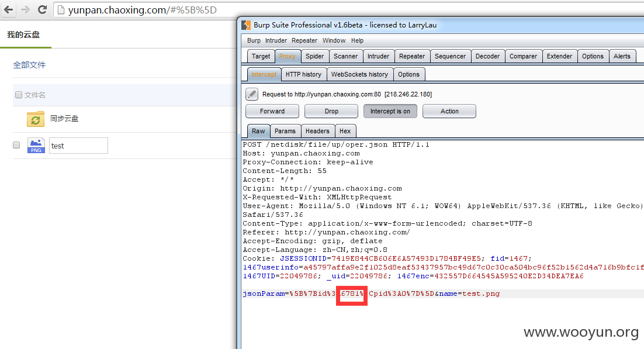The image size is (644, 349).
Task: Select the Raw request view tab
Action: click(258, 131)
